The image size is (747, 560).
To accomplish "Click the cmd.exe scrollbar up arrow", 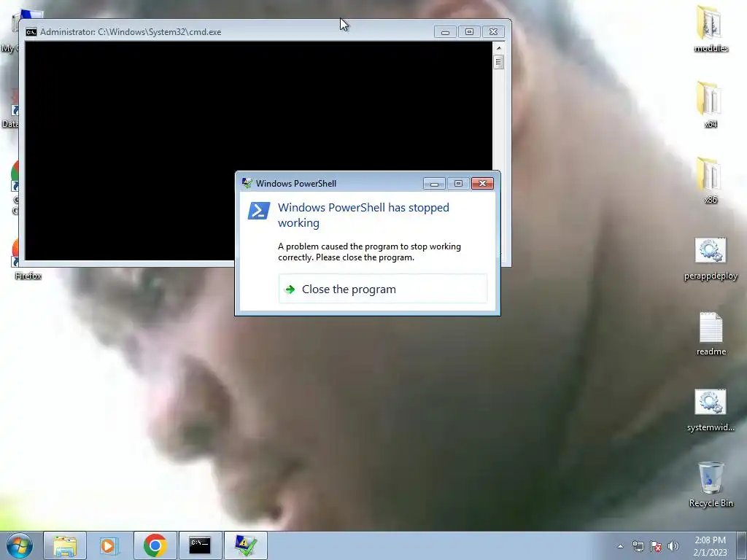I will [499, 47].
